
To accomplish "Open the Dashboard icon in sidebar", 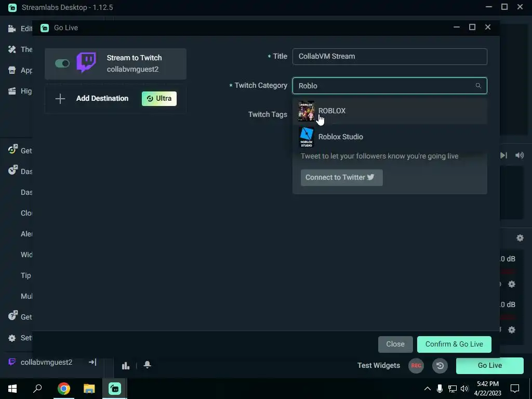I will pyautogui.click(x=12, y=170).
